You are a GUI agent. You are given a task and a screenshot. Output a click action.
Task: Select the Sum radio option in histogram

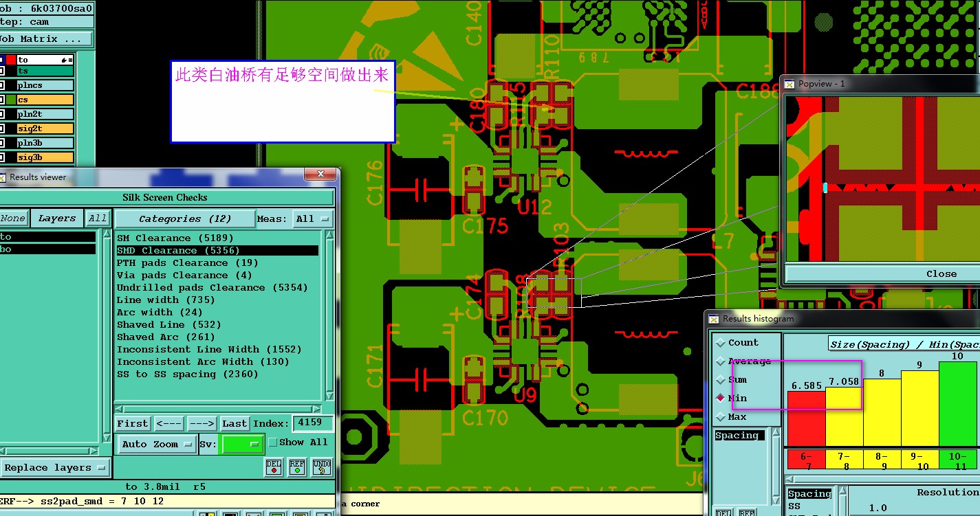pyautogui.click(x=721, y=380)
